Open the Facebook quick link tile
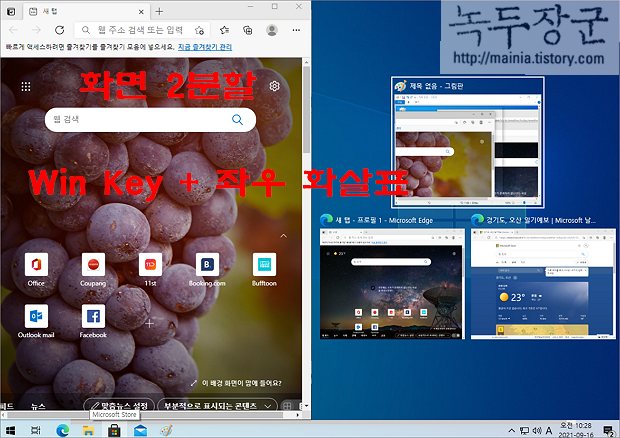 pos(93,321)
